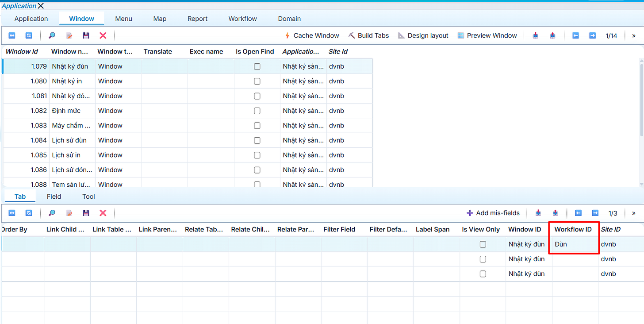Toggle Is Open Find for window 1.079
This screenshot has height=324, width=644.
257,66
